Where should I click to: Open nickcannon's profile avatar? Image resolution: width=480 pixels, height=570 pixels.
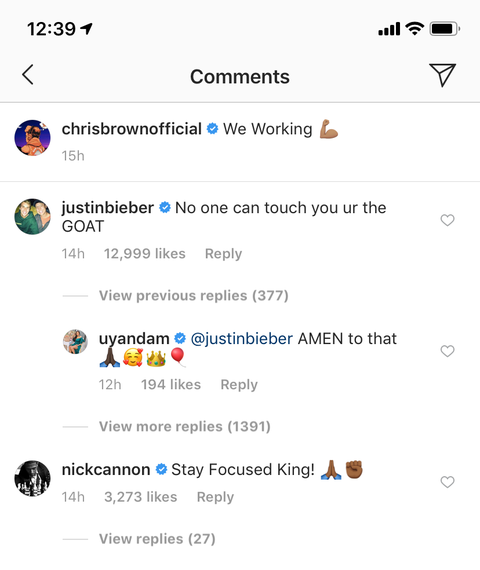[x=32, y=478]
